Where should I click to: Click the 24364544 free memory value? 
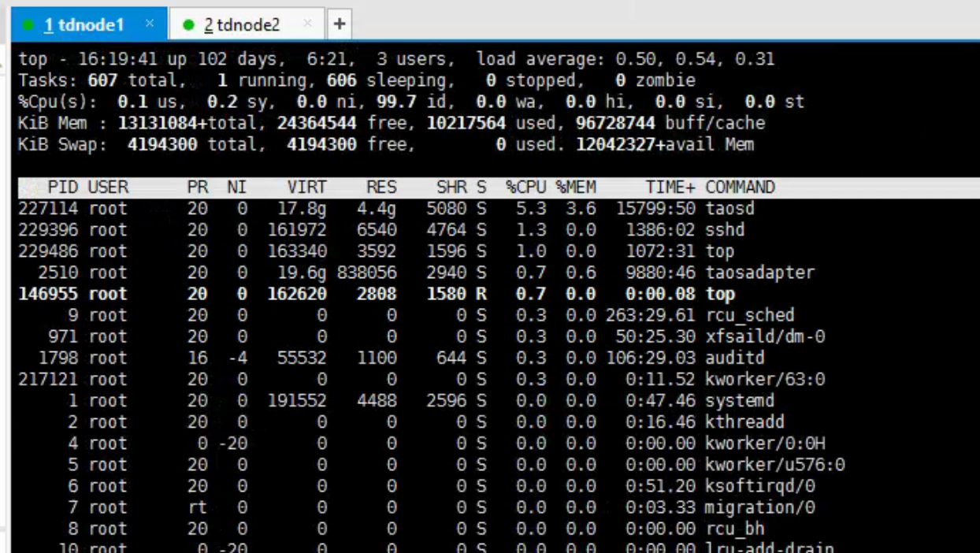point(317,123)
